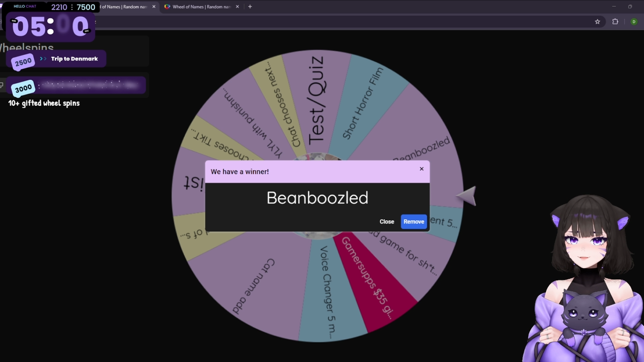Click the "Cat name add" wheel segment

pos(254,287)
